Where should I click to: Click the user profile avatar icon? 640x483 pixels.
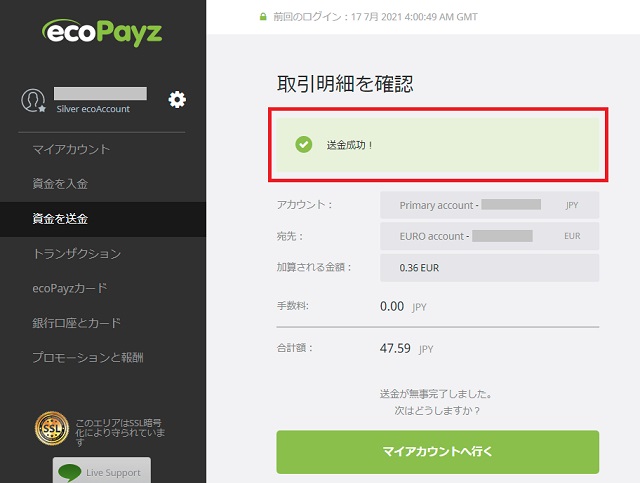[x=33, y=100]
